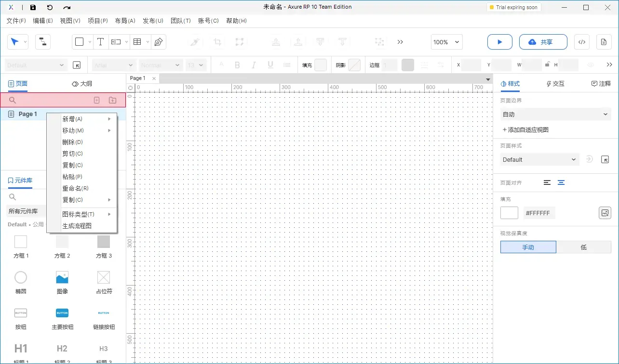Click the add-page icon in Pages panel

(96, 100)
